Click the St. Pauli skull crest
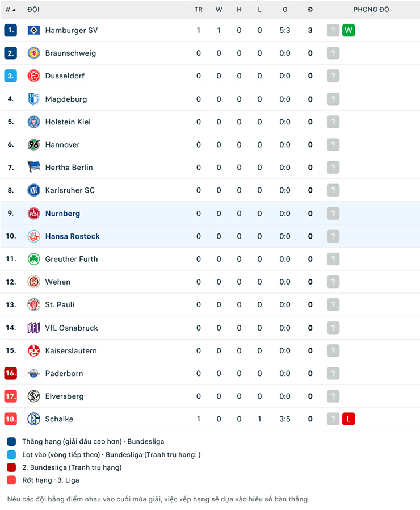The image size is (420, 510). coord(33,304)
